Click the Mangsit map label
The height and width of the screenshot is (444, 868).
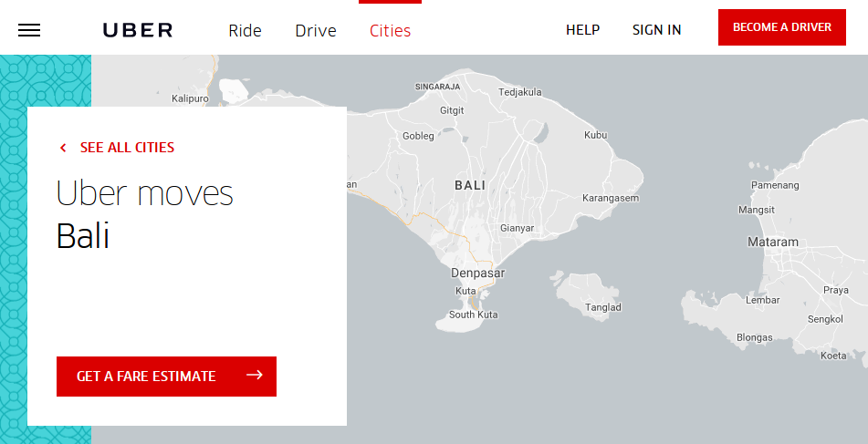(x=757, y=210)
